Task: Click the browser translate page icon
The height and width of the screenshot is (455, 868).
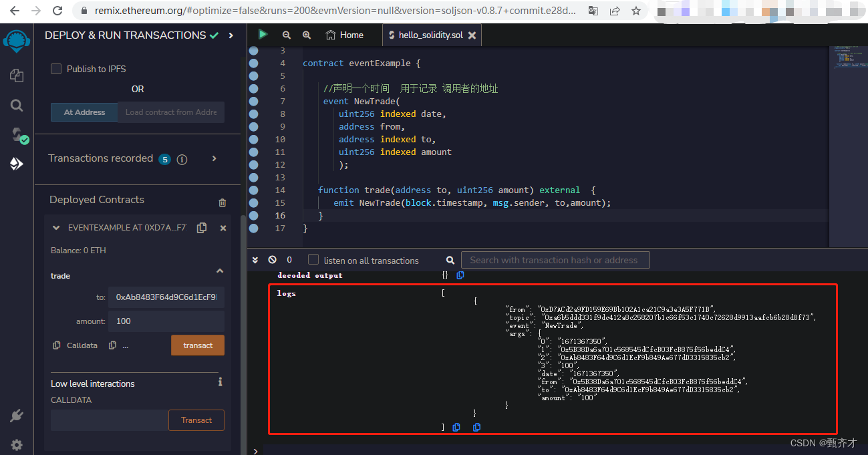Action: (593, 11)
